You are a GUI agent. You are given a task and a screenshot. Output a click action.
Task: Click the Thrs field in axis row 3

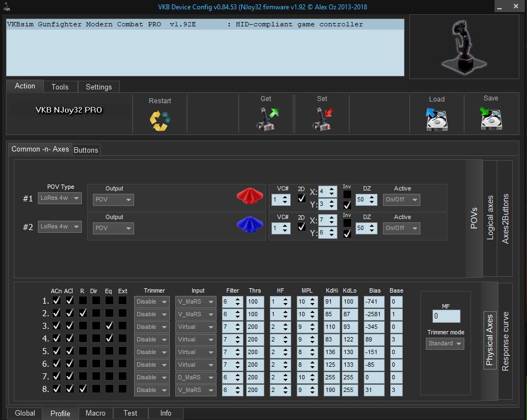click(x=255, y=327)
